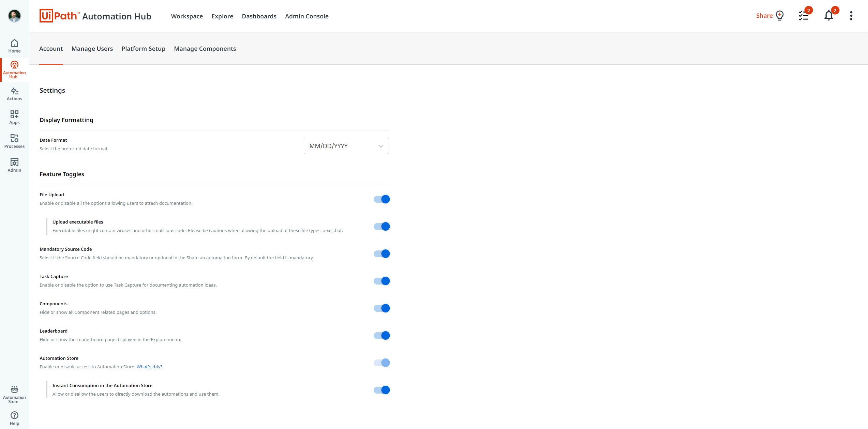868x429 pixels.
Task: Toggle the Task Capture switch
Action: click(x=381, y=281)
